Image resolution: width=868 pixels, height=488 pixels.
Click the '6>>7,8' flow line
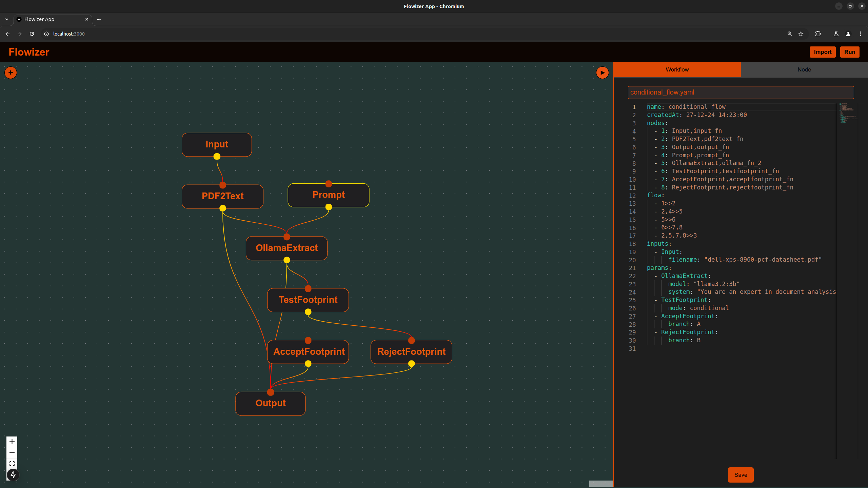point(668,227)
